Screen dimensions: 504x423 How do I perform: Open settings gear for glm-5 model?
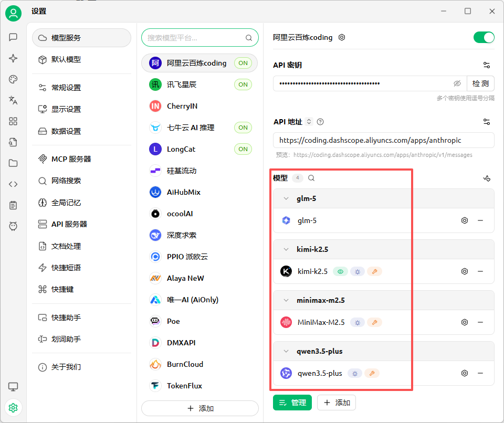point(464,220)
